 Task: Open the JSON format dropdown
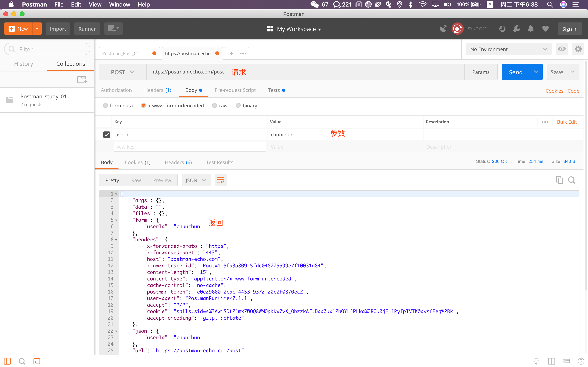point(196,180)
